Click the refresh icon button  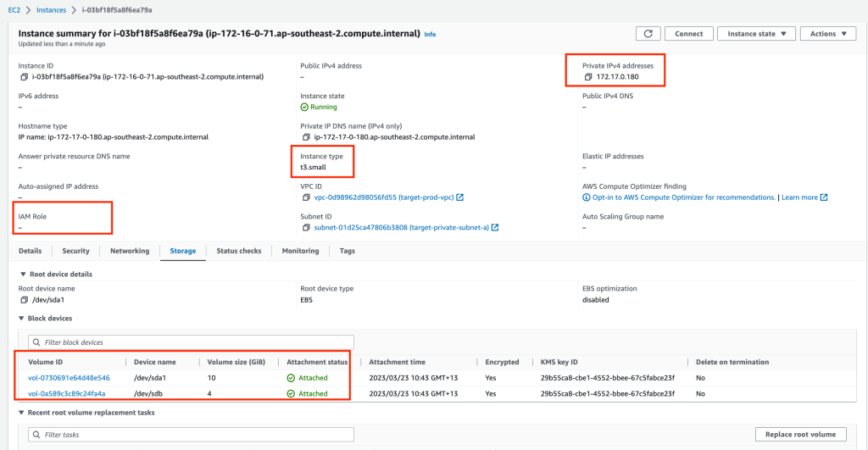point(648,34)
